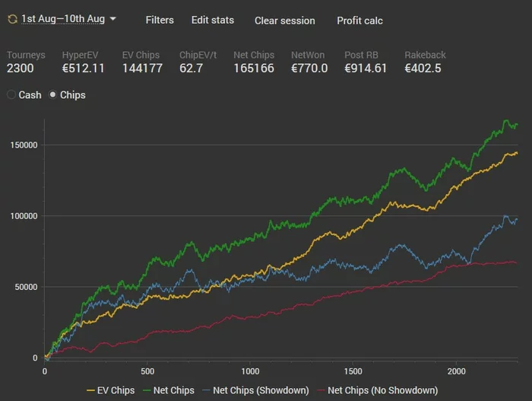Click the ChipEV/t stat 62.7
Screen dimensions: 532x401
pos(195,68)
